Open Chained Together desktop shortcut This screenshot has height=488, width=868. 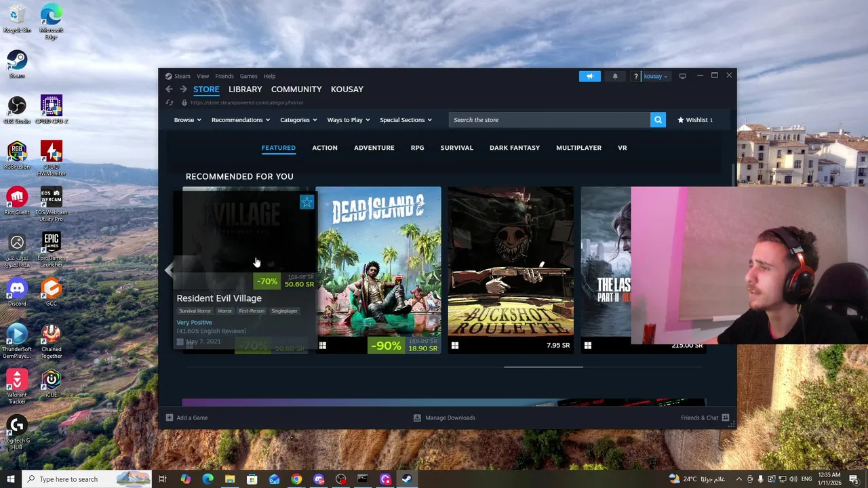click(x=51, y=341)
